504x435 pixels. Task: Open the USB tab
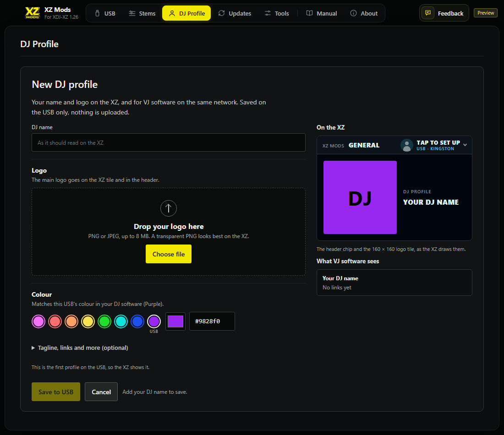(105, 13)
